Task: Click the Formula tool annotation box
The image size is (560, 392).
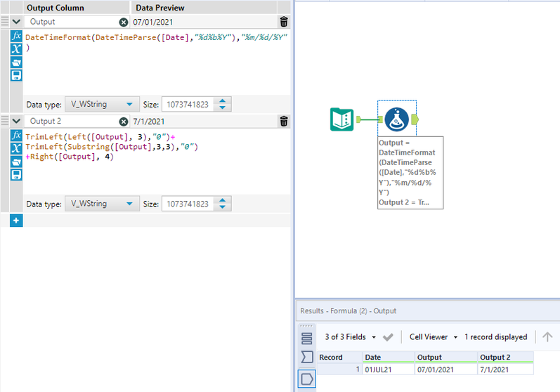Action: tap(410, 173)
